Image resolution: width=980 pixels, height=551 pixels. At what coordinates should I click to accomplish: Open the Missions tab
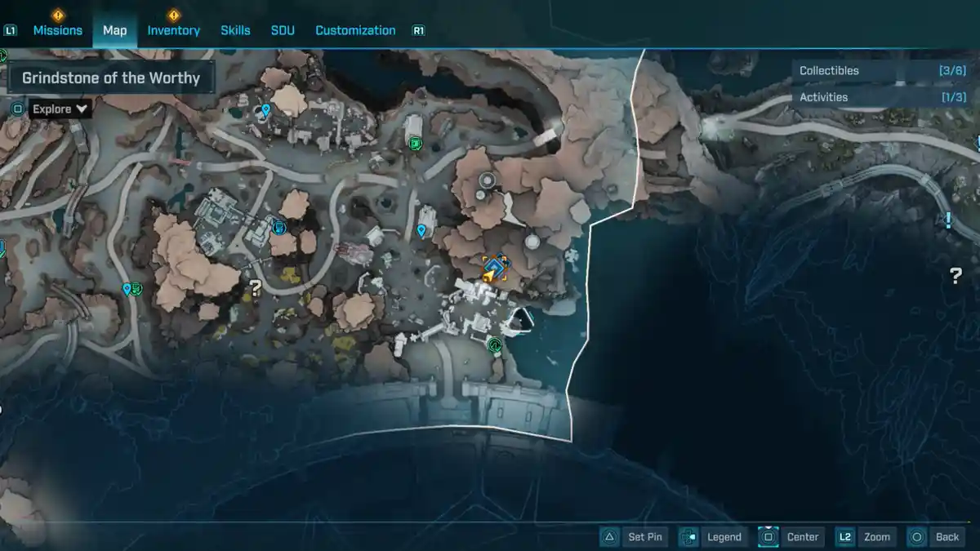click(x=57, y=30)
